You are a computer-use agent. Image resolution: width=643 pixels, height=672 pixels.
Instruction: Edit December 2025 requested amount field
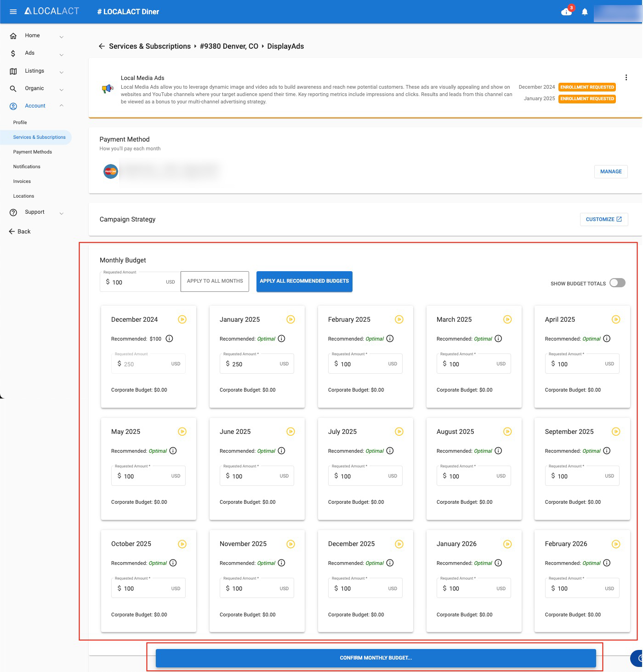365,588
